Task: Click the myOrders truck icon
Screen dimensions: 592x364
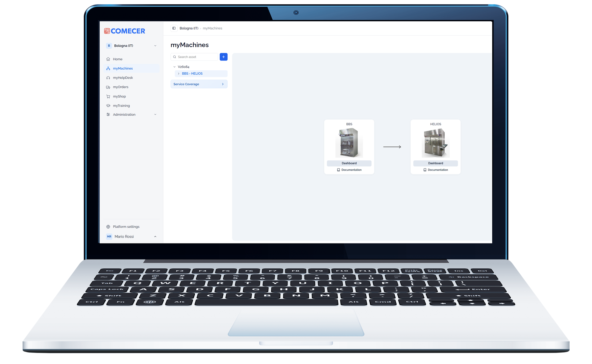Action: (108, 87)
